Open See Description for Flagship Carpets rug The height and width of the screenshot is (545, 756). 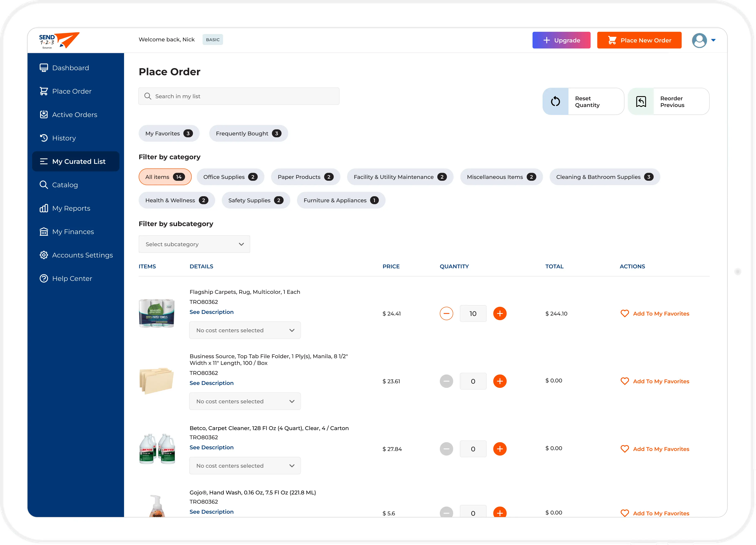(211, 312)
